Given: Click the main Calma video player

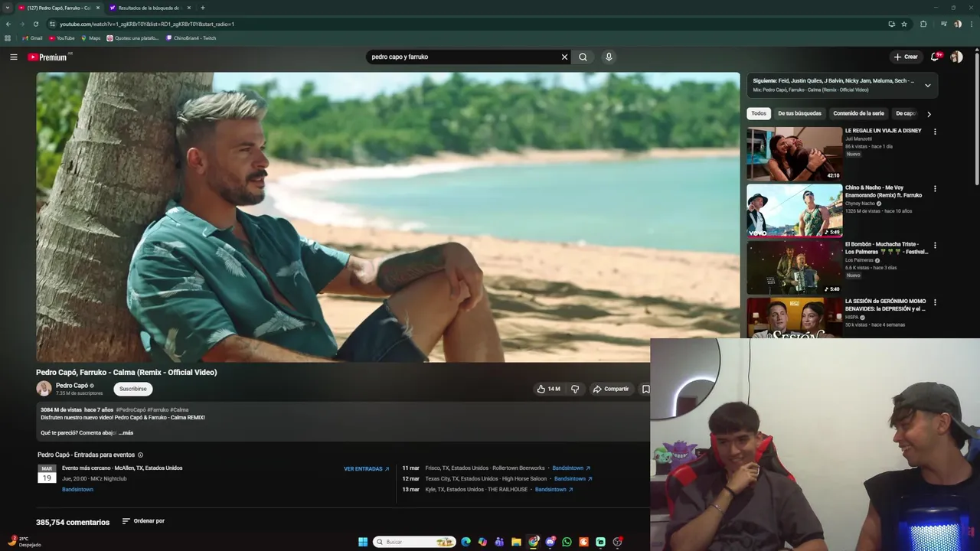Looking at the screenshot, I should click(x=388, y=217).
